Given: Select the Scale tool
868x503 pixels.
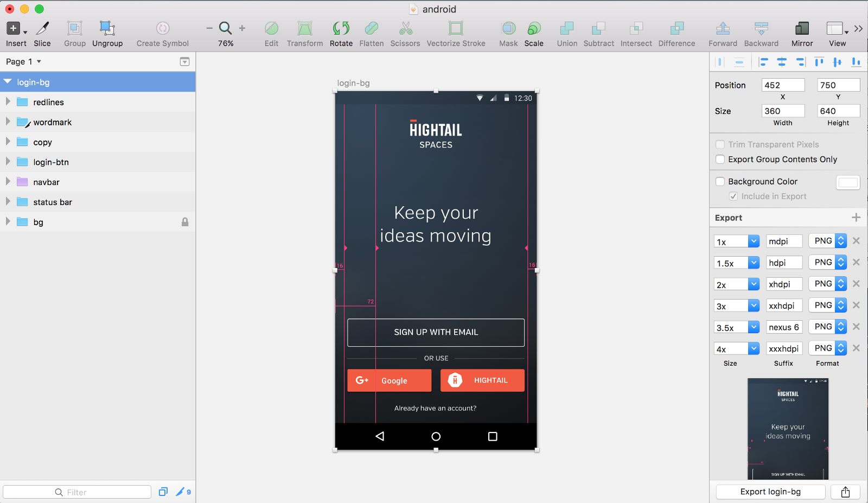Looking at the screenshot, I should [x=534, y=29].
